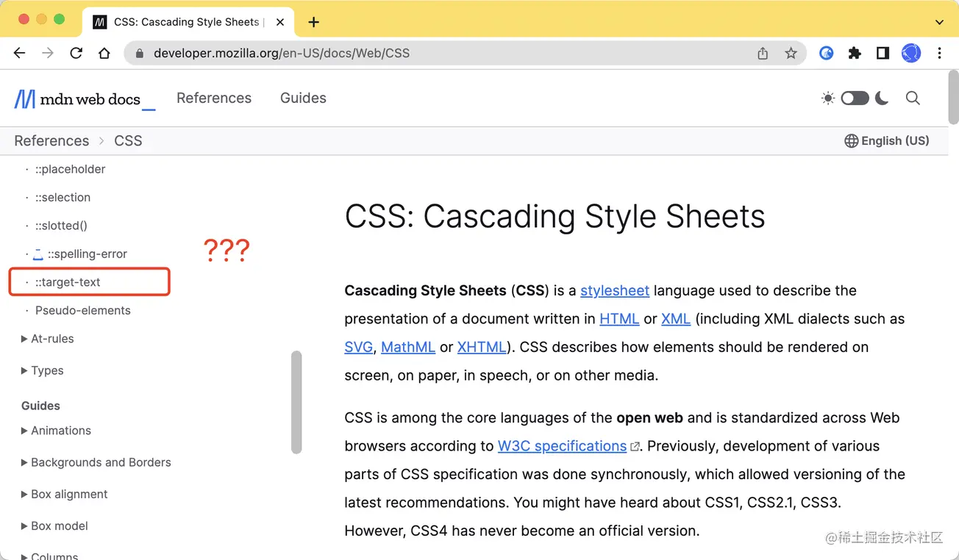Click the extensions puzzle piece icon

tap(854, 53)
